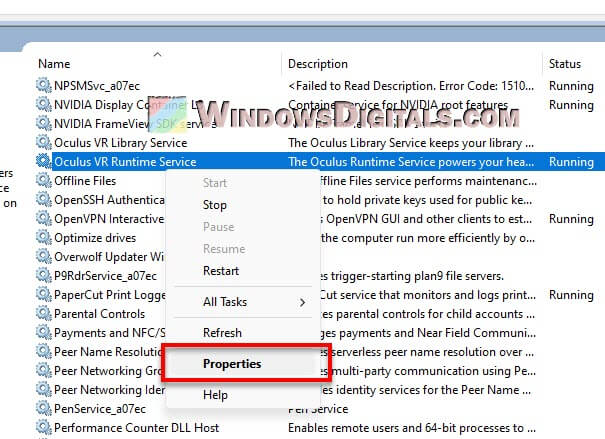This screenshot has height=439, width=605.
Task: Select the Oculus VR Library Service row
Action: (320, 143)
